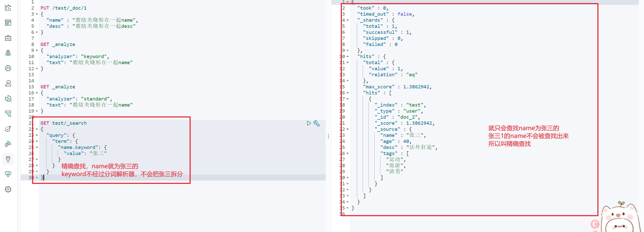The height and width of the screenshot is (232, 644).
Task: Open the Dashboard app in sidebar
Action: tap(8, 23)
